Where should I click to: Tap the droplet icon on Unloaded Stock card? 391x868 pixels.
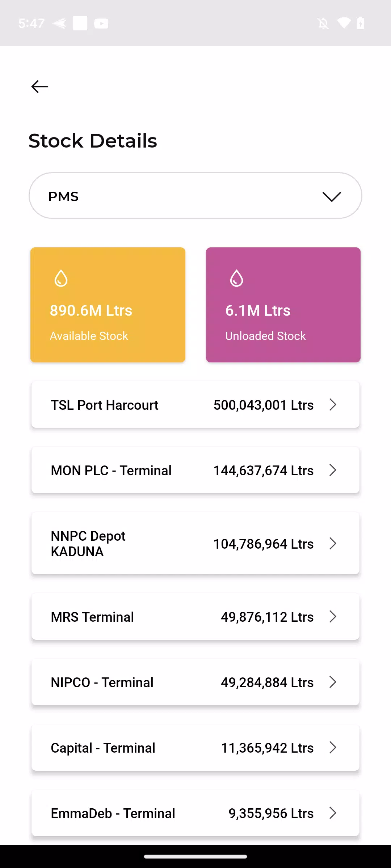[236, 278]
